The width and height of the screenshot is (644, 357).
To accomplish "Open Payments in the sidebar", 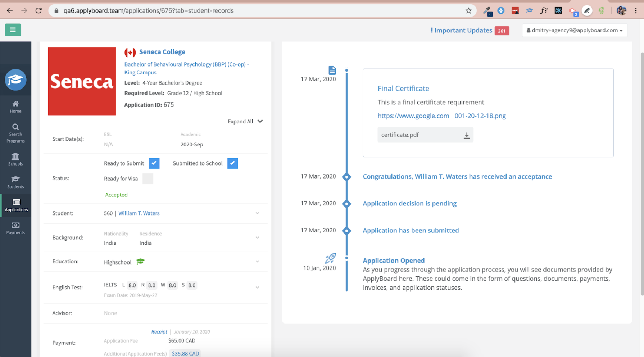I will 15,228.
